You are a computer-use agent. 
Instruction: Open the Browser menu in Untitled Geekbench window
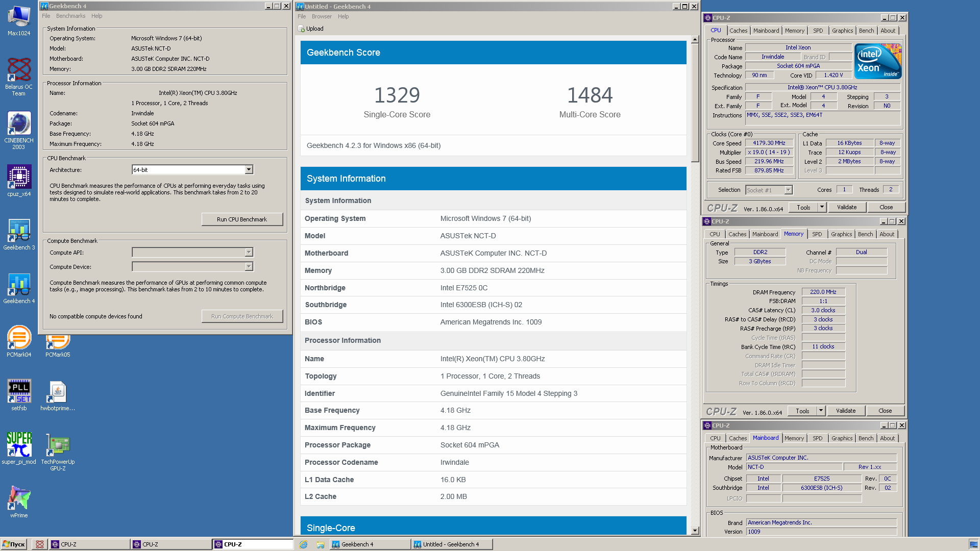[x=322, y=16]
